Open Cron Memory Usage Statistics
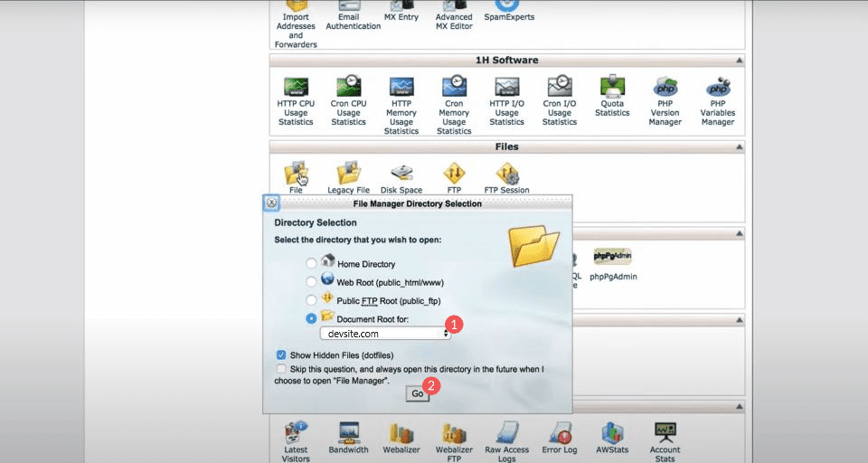 coord(454,105)
